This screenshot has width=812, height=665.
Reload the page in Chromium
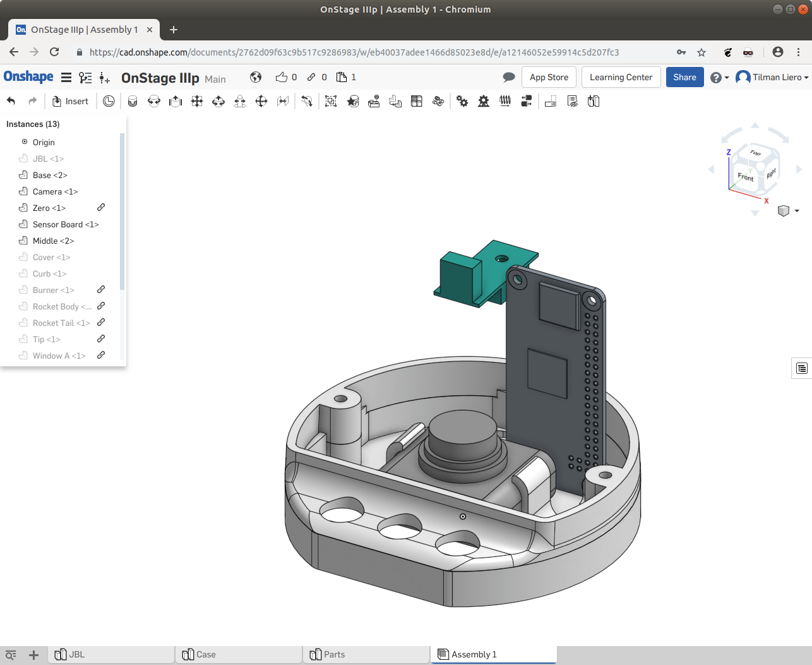click(54, 52)
